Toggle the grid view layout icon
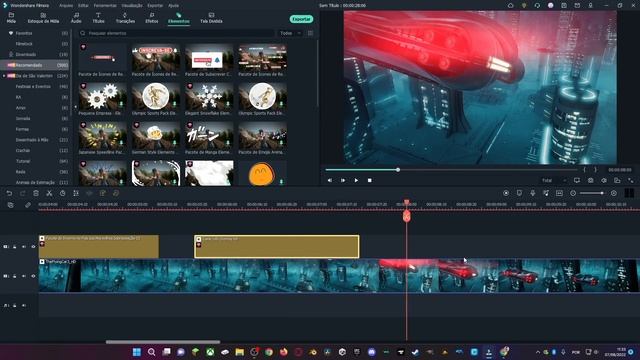Viewport: 640px width, 360px height. (x=310, y=33)
